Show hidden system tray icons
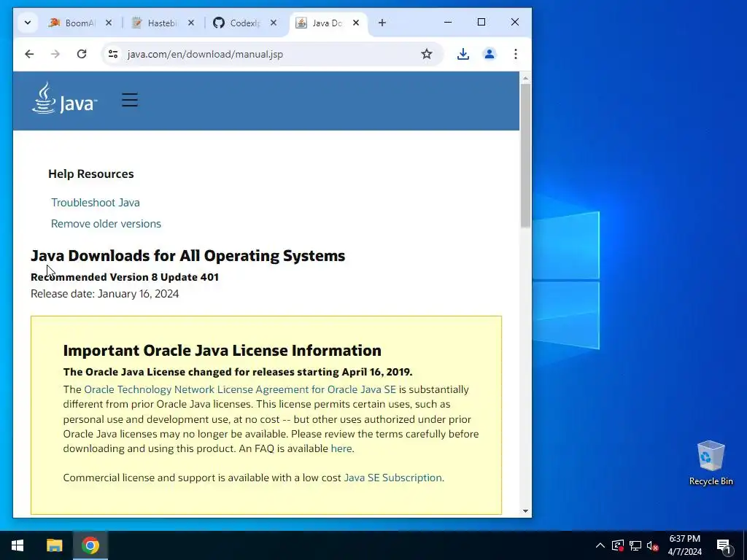 point(600,545)
